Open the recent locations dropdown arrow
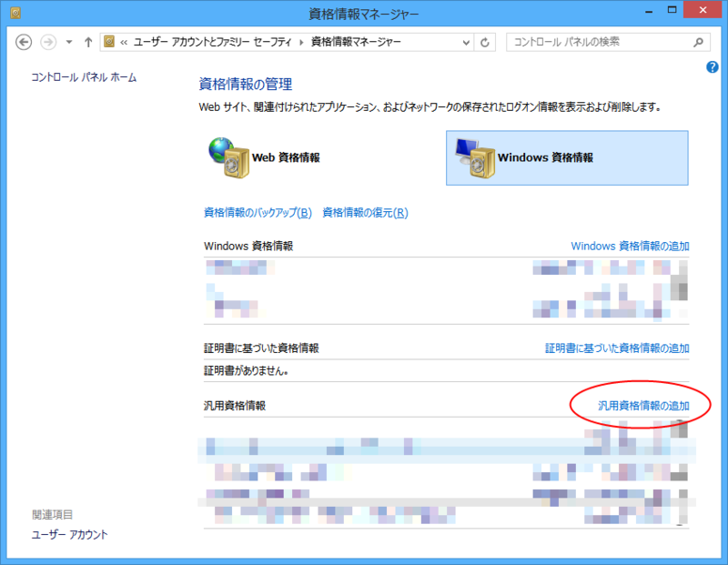This screenshot has height=565, width=728. coord(69,42)
